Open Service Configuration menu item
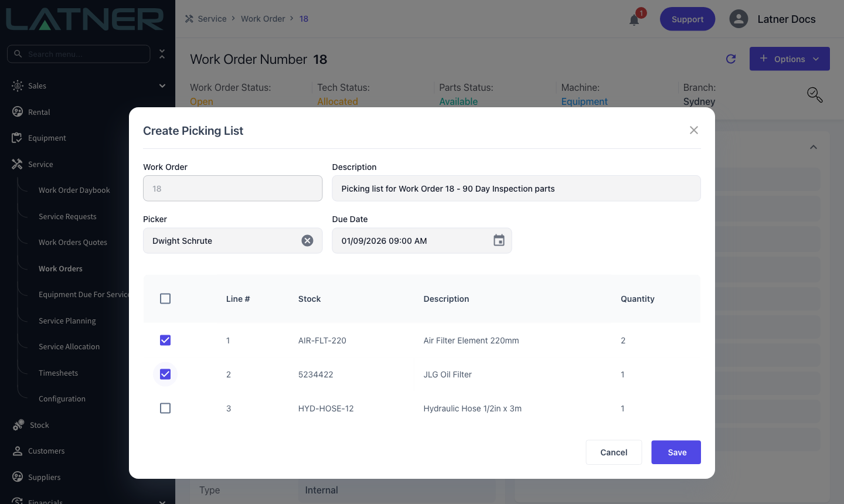 62,399
